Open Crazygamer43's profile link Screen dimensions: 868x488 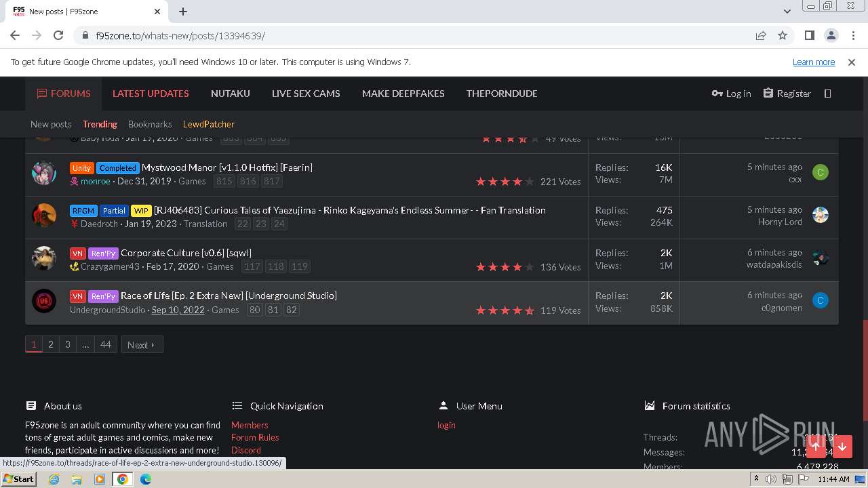(110, 266)
